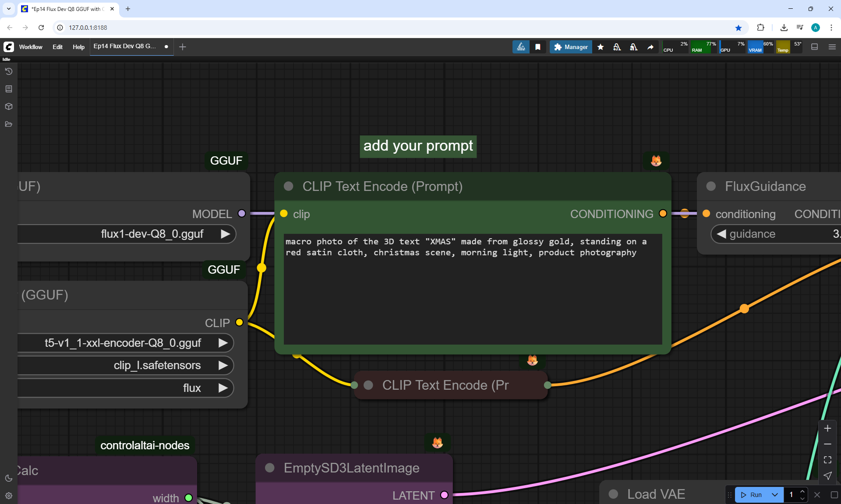Open the workflows folder sidebar icon
The height and width of the screenshot is (504, 841).
pos(9,124)
